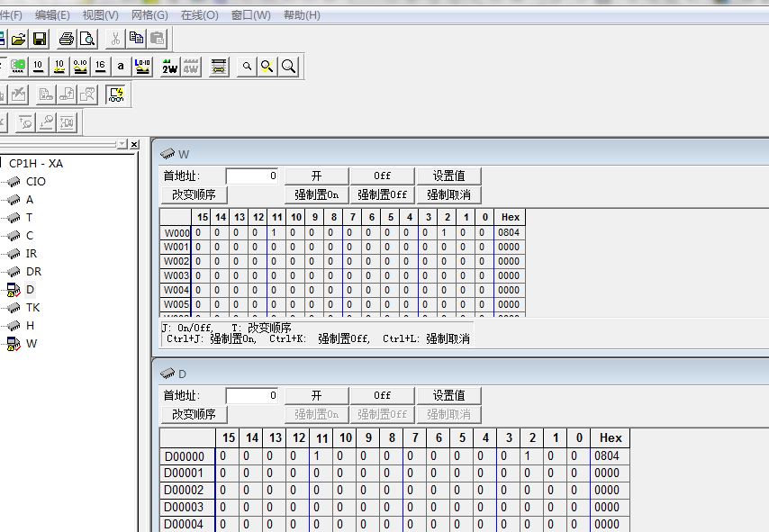Click the Copy icon in toolbar
769x532 pixels.
tap(136, 38)
